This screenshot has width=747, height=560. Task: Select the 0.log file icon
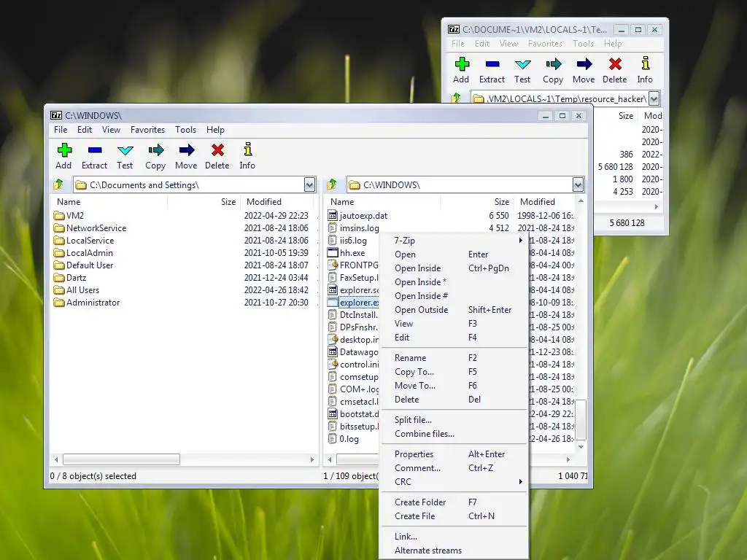[x=333, y=438]
